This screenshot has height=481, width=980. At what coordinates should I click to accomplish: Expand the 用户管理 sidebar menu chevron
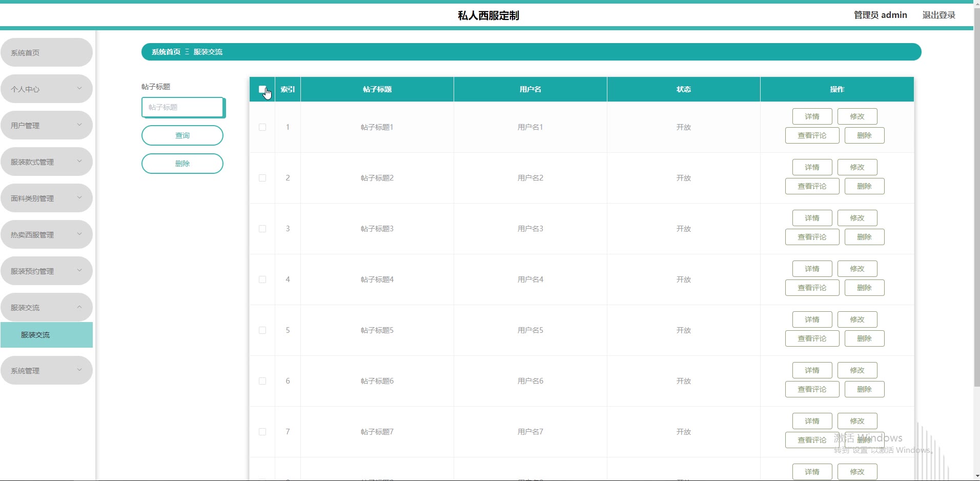point(79,125)
